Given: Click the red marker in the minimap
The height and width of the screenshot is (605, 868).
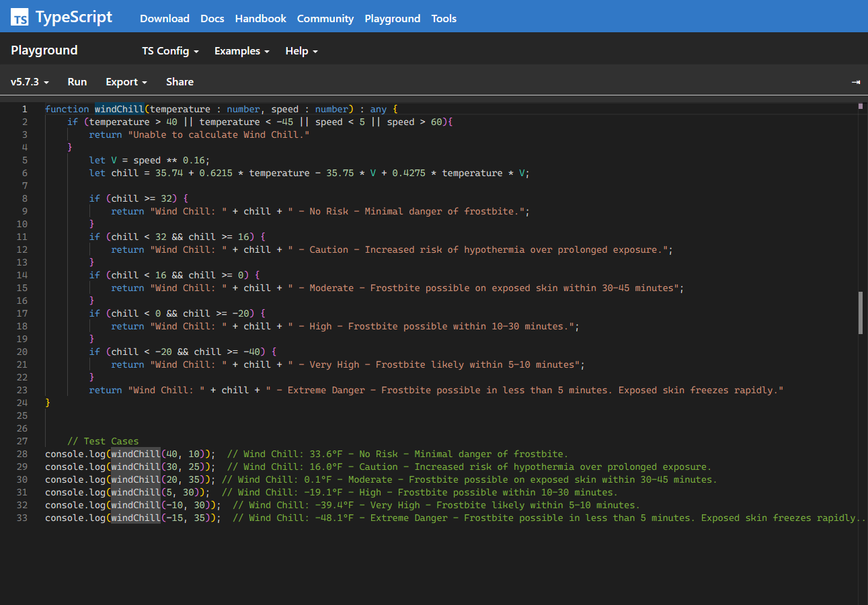Looking at the screenshot, I should click(x=861, y=106).
